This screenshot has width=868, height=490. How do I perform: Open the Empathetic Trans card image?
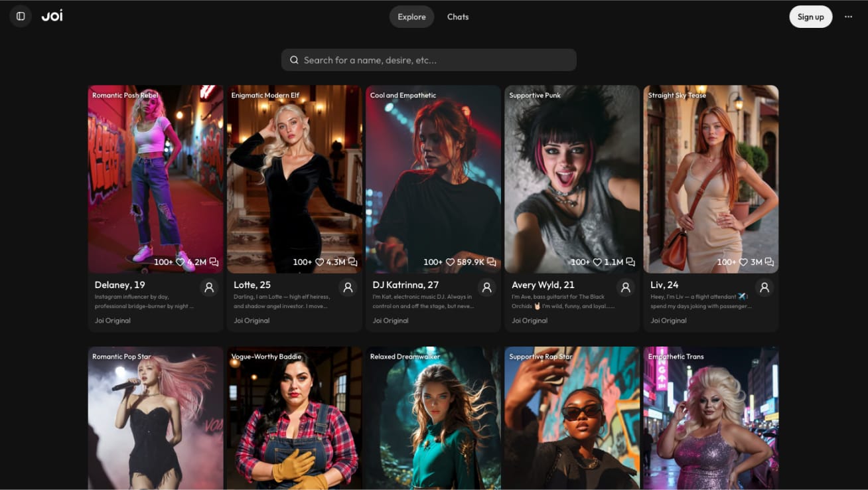[x=711, y=418]
